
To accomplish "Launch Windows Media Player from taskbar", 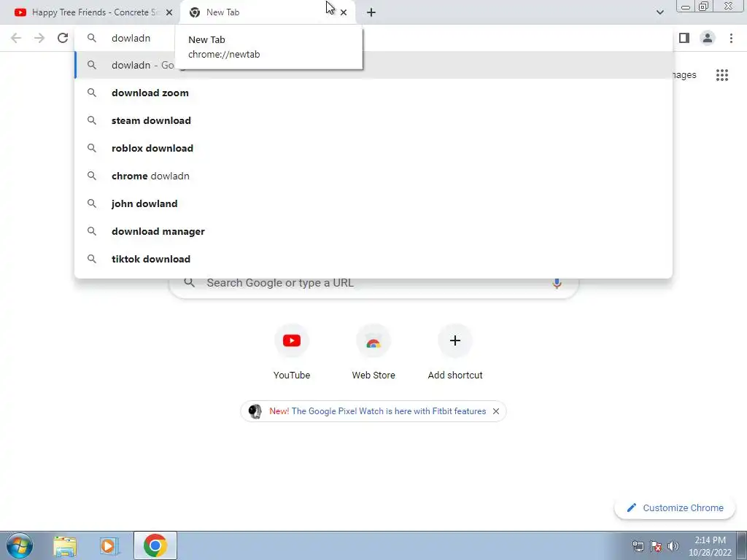I will pos(109,546).
